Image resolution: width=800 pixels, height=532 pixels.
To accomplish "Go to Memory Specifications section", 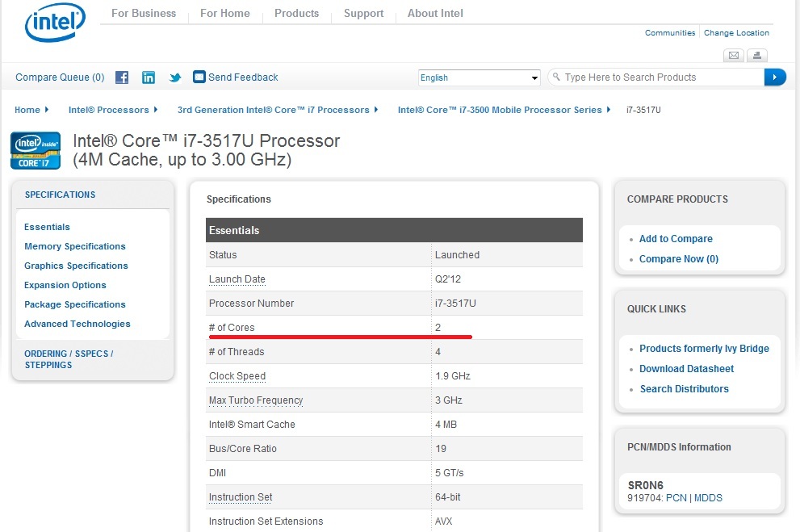I will (75, 246).
